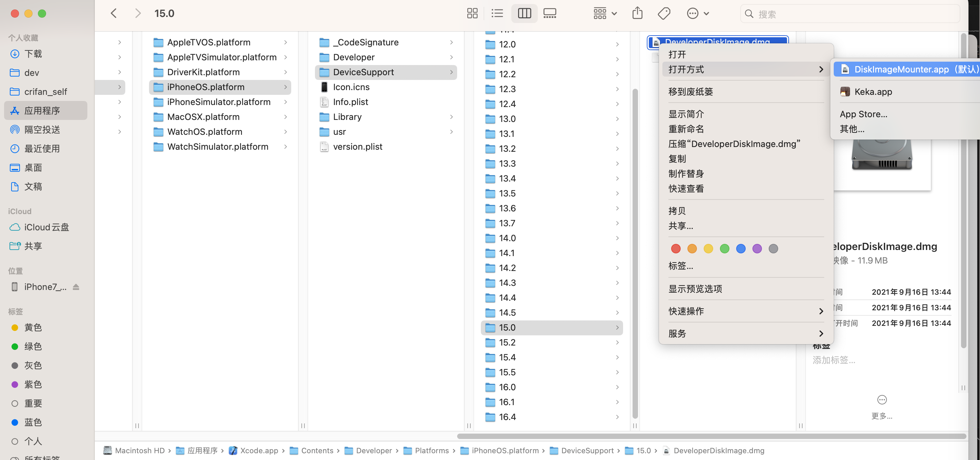Open 文稿 in the sidebar

(46, 187)
